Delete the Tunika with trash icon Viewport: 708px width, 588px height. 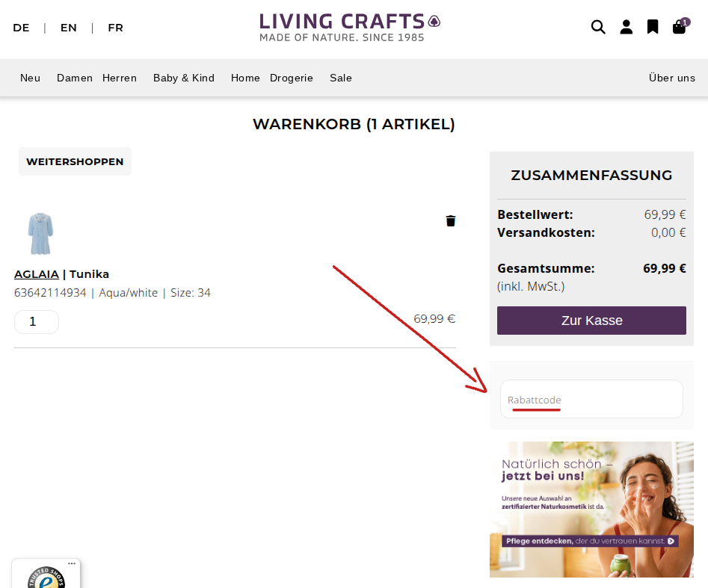(451, 220)
